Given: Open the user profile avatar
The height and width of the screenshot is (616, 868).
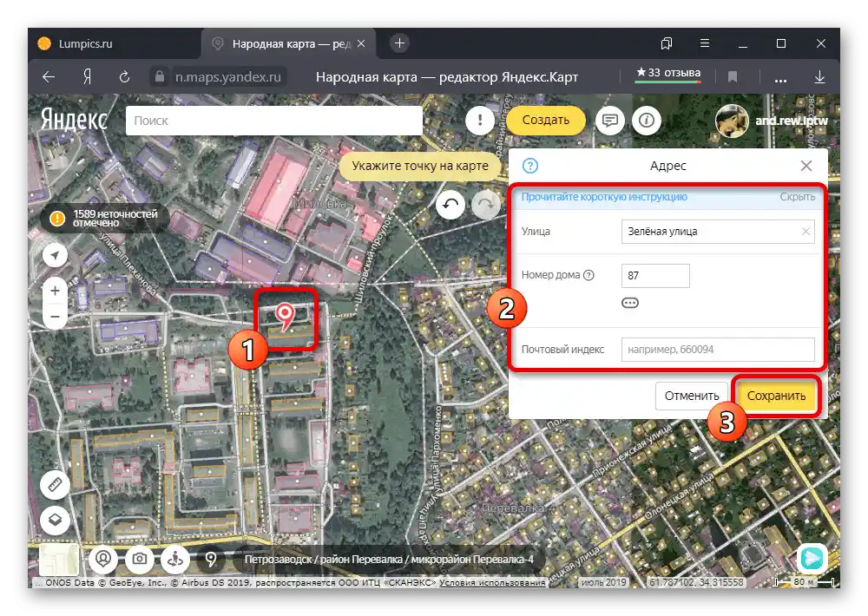Looking at the screenshot, I should pos(732,121).
